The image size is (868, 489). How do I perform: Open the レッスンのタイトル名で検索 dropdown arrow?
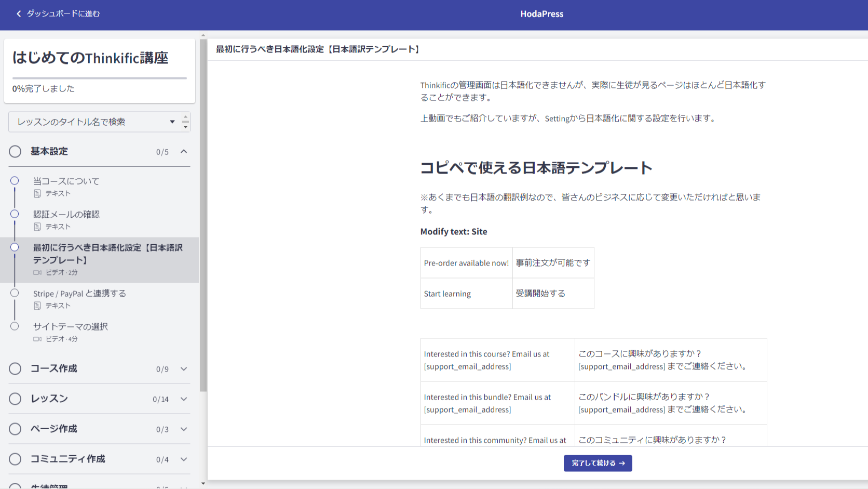tap(172, 122)
